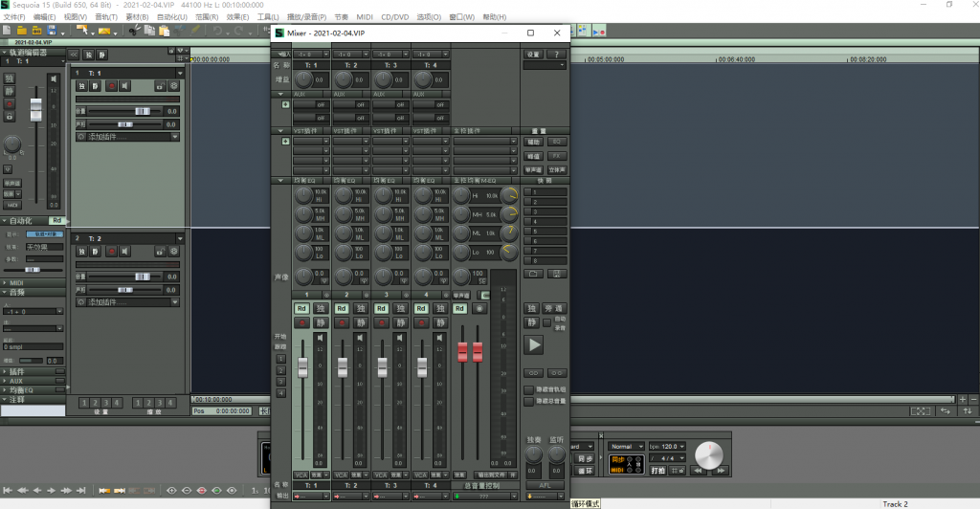Image resolution: width=980 pixels, height=509 pixels.
Task: Check the hide master checkbox in mixer
Action: pos(528,402)
